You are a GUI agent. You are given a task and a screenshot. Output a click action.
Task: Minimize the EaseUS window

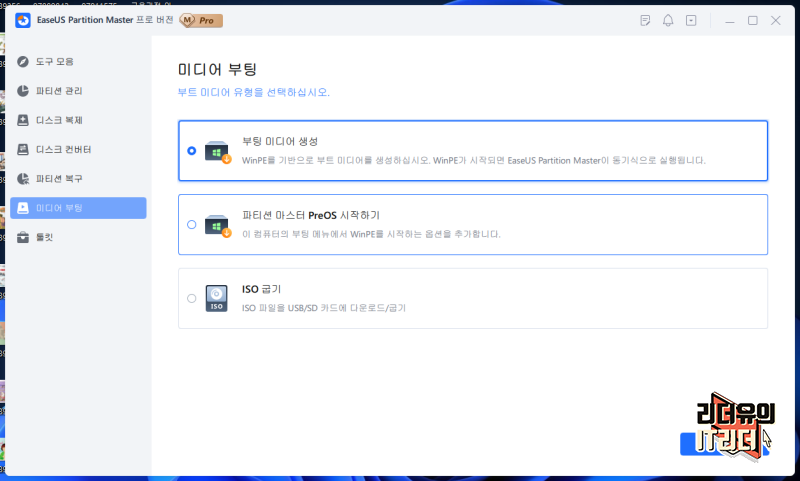tap(730, 21)
